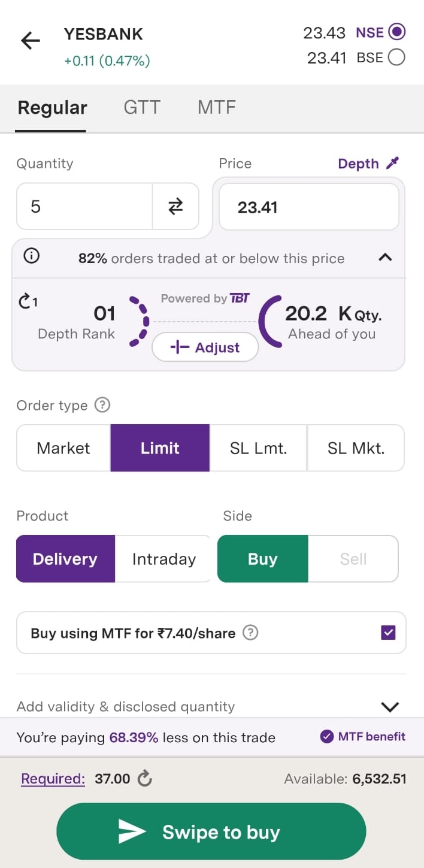
Task: Select the NSE exchange radio button
Action: coord(396,32)
